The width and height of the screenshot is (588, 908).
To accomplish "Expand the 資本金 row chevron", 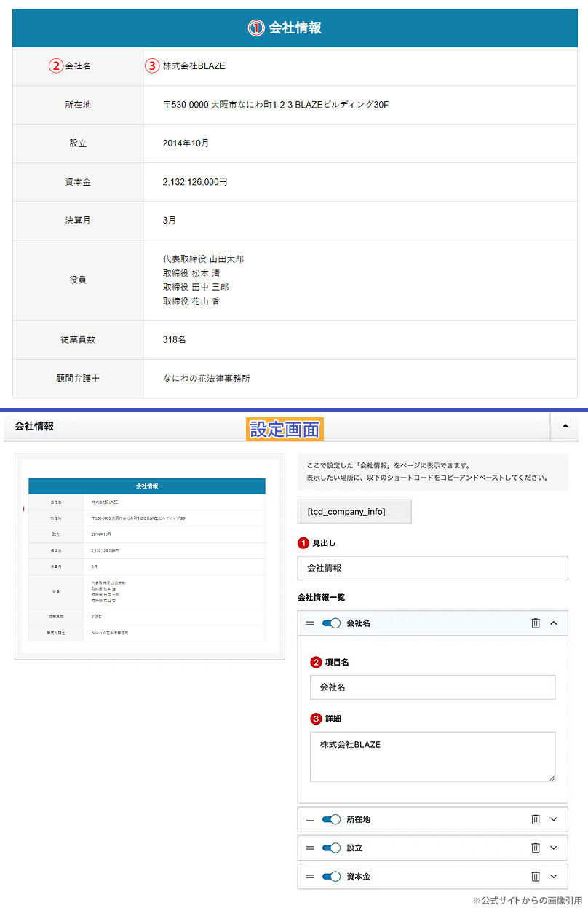I will [554, 877].
